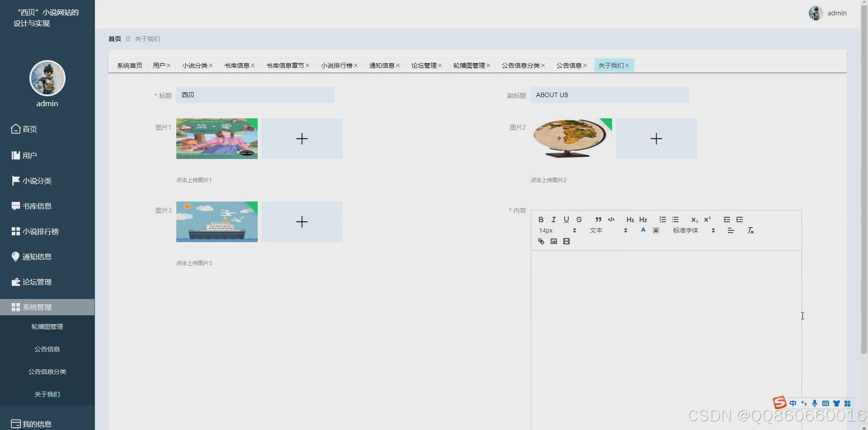Insert ordered list in editor

tap(662, 220)
